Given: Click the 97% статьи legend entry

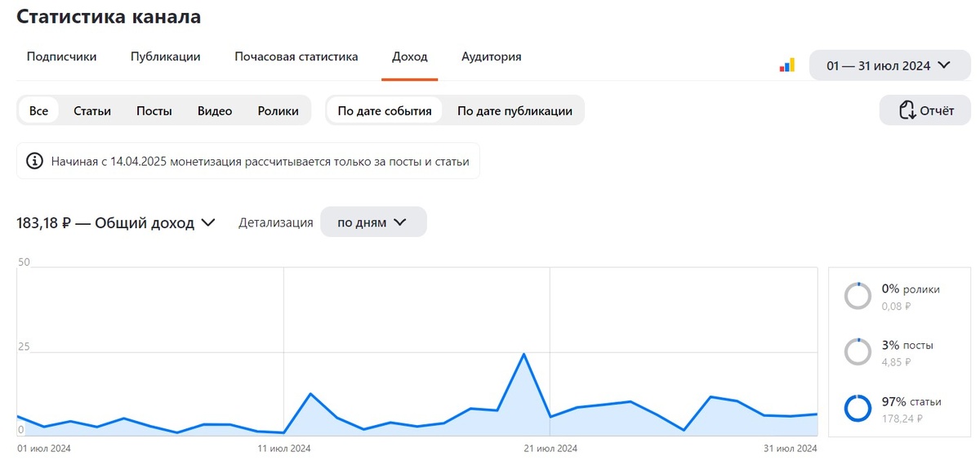Looking at the screenshot, I should (911, 401).
